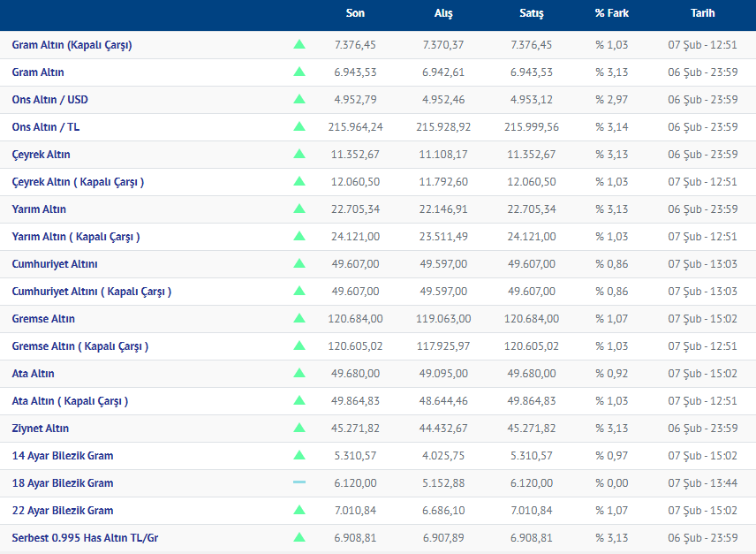Click the Tarih column header

(x=703, y=14)
